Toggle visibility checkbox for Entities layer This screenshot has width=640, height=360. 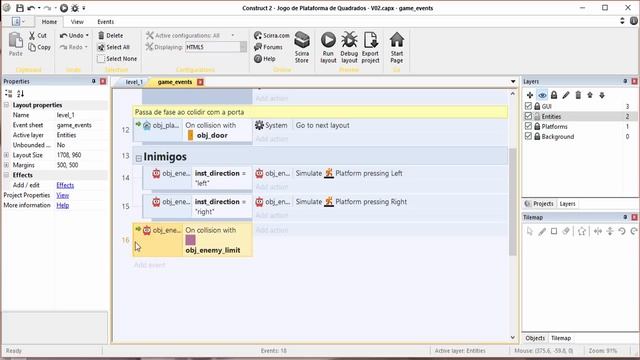click(x=528, y=116)
